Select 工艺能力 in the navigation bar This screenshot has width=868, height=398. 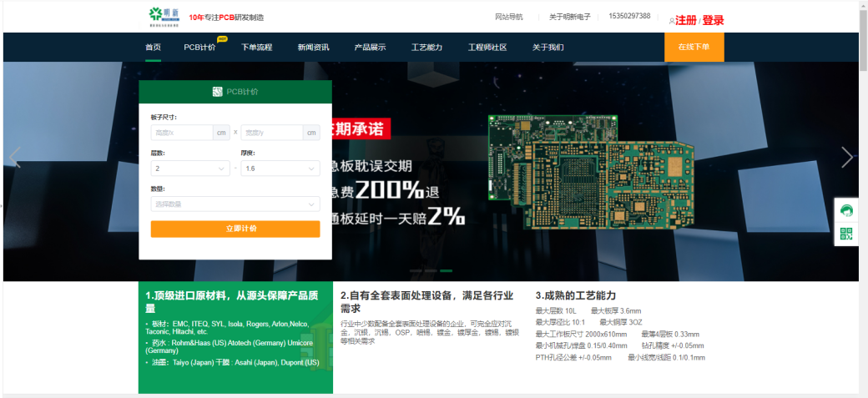pos(426,48)
